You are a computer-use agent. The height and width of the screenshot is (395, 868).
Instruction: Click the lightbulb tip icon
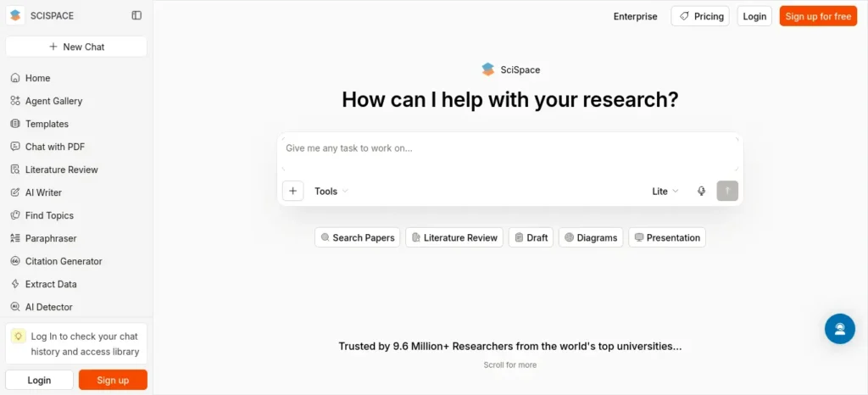coord(19,336)
